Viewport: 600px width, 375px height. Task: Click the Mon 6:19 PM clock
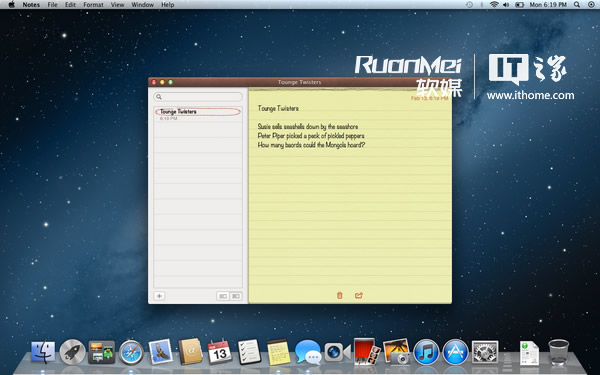click(548, 5)
